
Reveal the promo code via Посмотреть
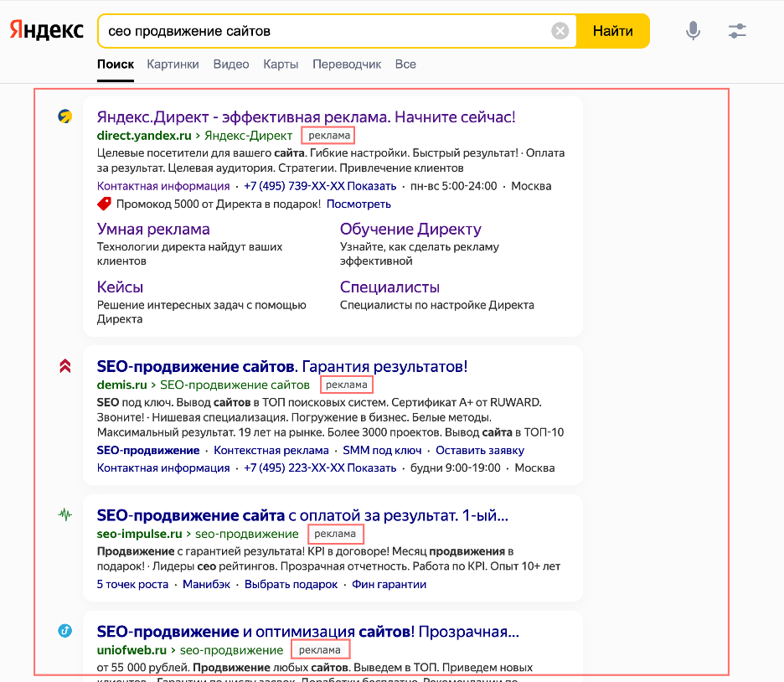point(364,203)
